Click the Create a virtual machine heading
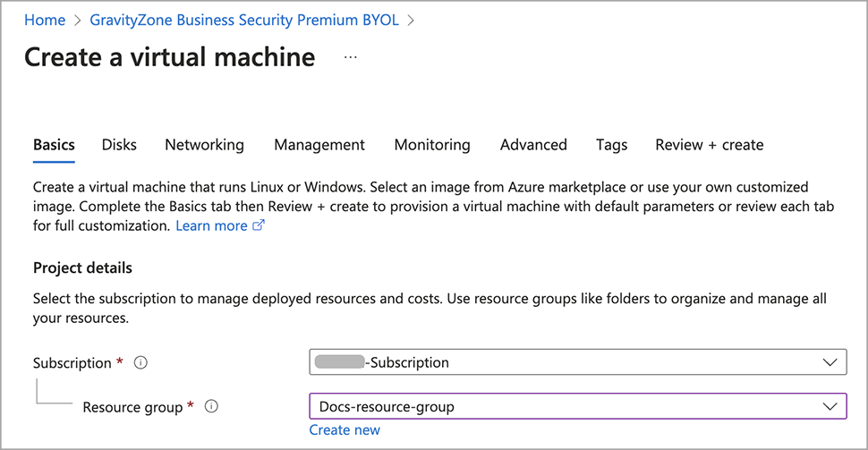This screenshot has height=450, width=868. pyautogui.click(x=169, y=57)
